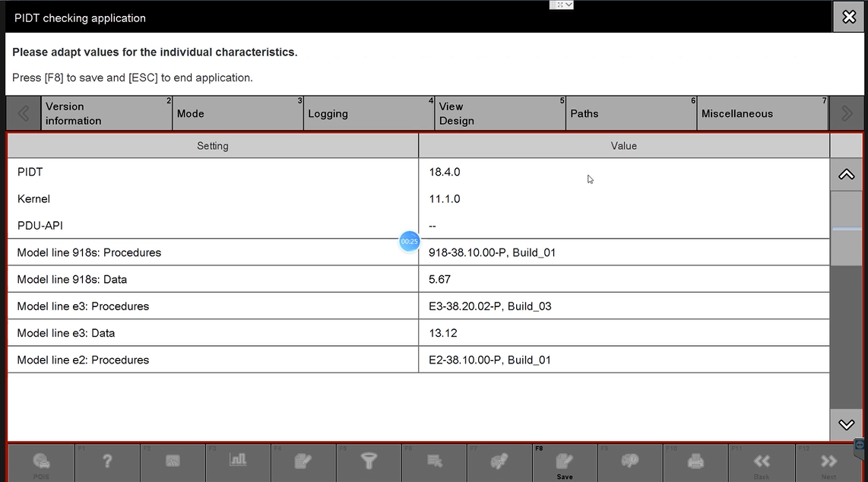
Task: Switch to the Version information tab
Action: click(x=106, y=114)
